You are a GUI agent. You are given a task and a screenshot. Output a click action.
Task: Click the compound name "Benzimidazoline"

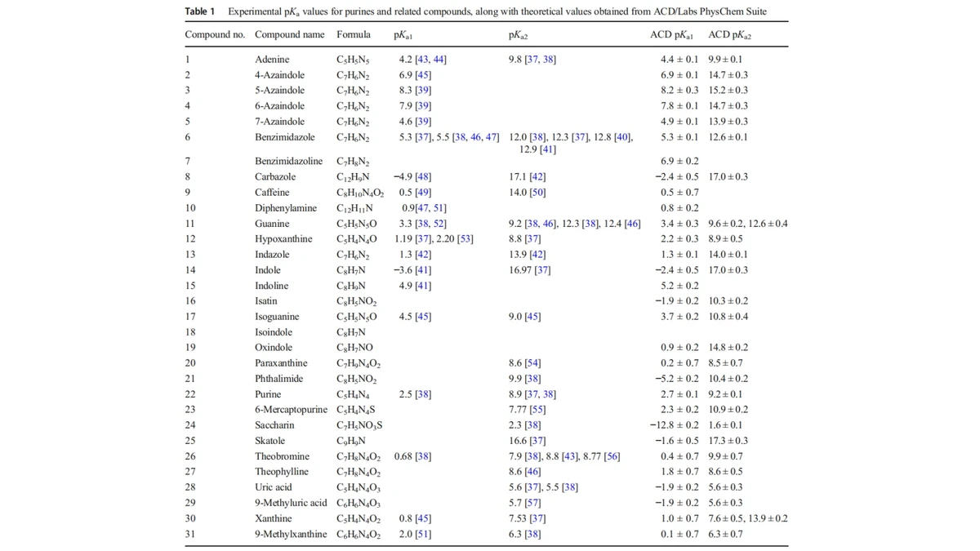click(289, 162)
